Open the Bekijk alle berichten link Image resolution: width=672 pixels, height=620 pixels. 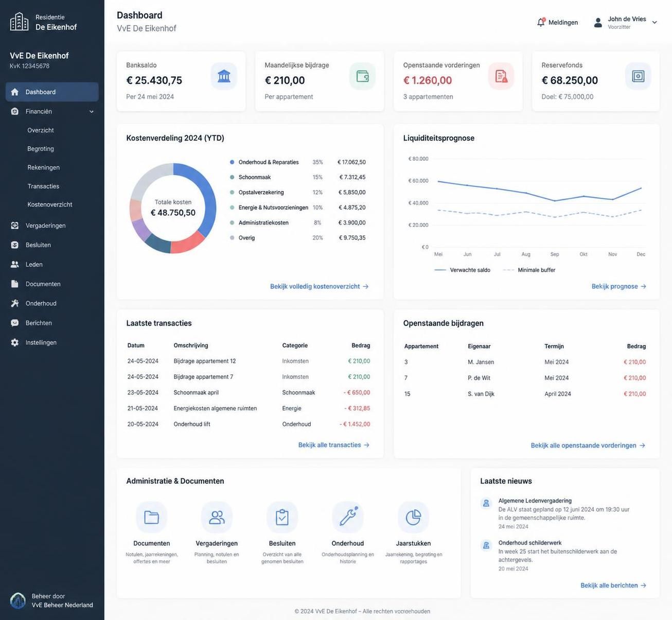[613, 585]
